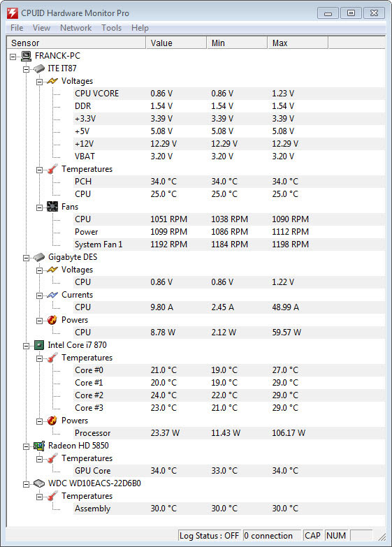The height and width of the screenshot is (547, 392).
Task: Click the 1051 RPM CPU fan value
Action: 168,219
